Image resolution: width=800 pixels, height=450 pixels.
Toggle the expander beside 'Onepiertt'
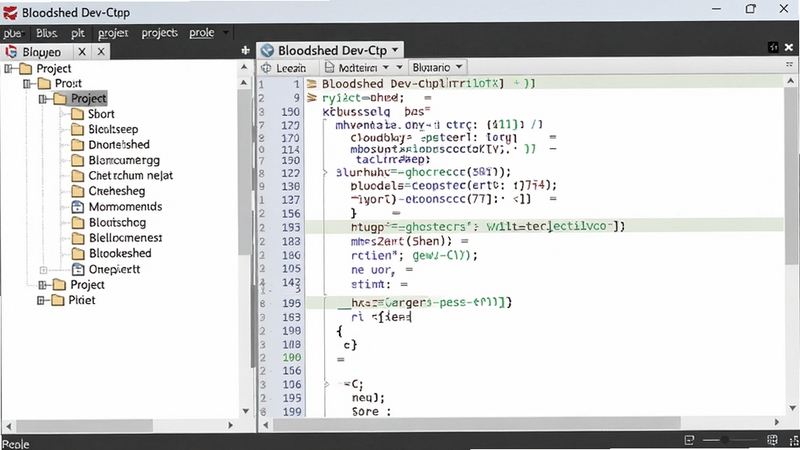coord(43,270)
